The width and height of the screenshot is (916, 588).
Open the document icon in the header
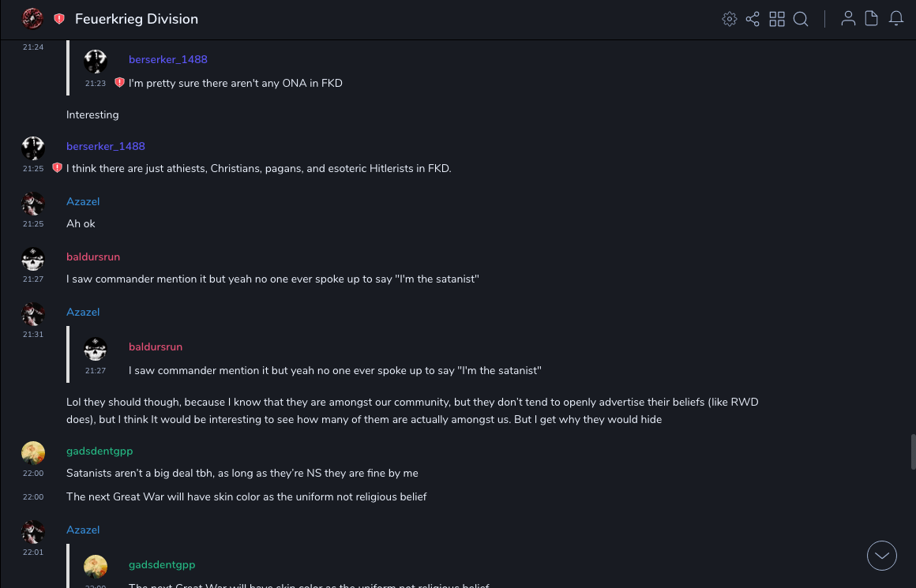(872, 19)
